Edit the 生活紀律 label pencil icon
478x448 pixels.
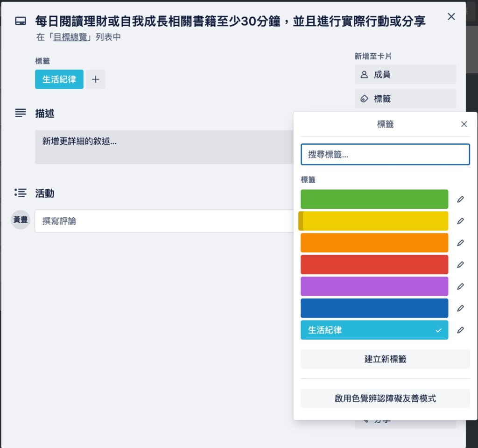click(460, 330)
